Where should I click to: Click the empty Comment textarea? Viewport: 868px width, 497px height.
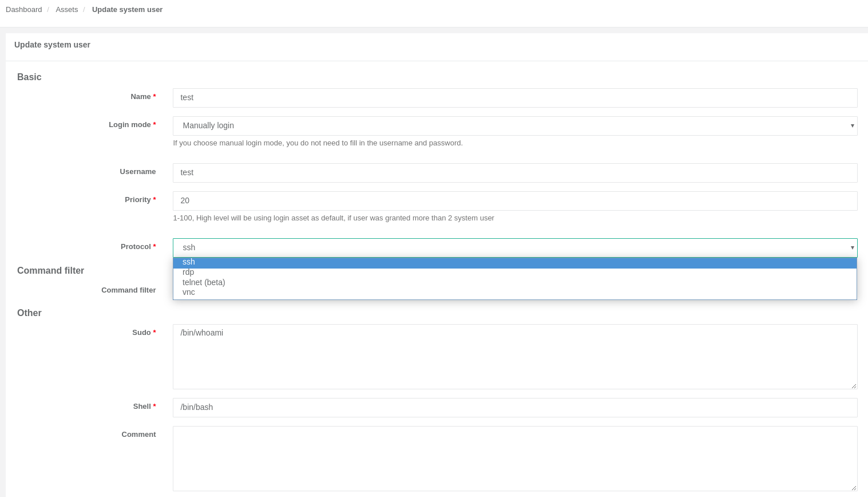[515, 458]
